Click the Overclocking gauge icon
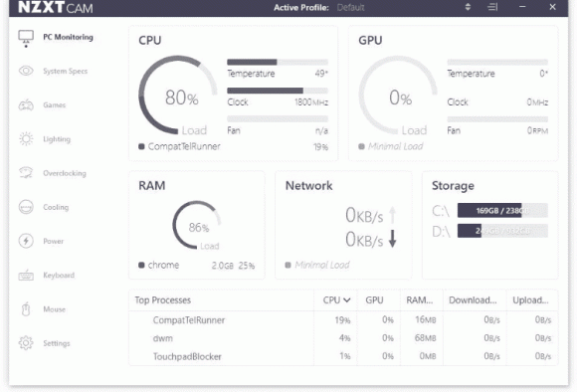This screenshot has height=392, width=577. [26, 173]
